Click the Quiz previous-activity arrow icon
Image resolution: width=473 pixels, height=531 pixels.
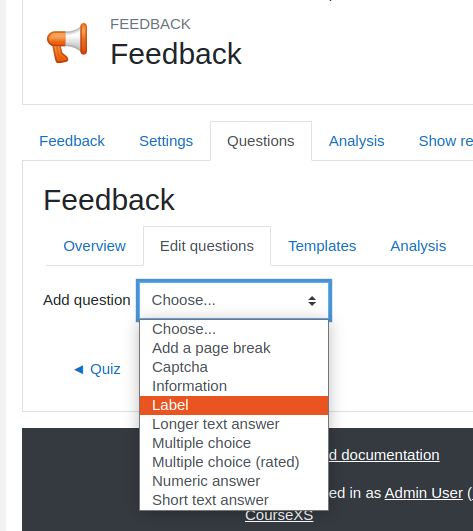point(79,369)
